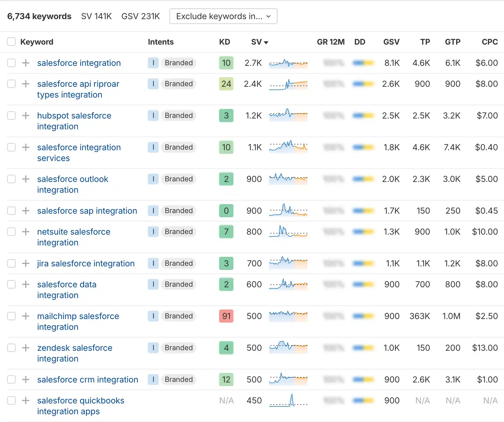Tick checkbox for salesforce sap integration
This screenshot has height=422, width=504.
coord(11,211)
